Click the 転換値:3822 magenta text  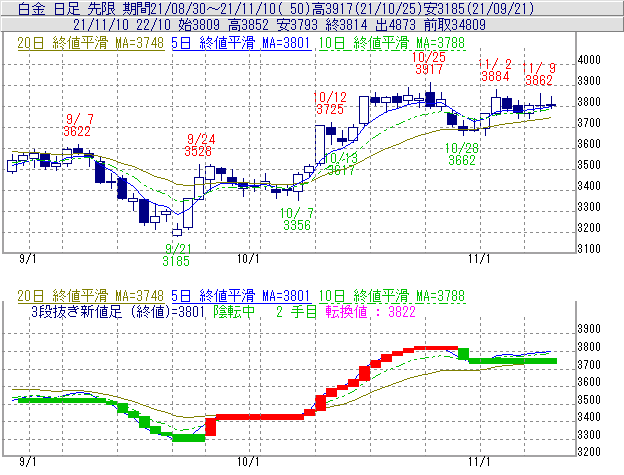(x=370, y=311)
